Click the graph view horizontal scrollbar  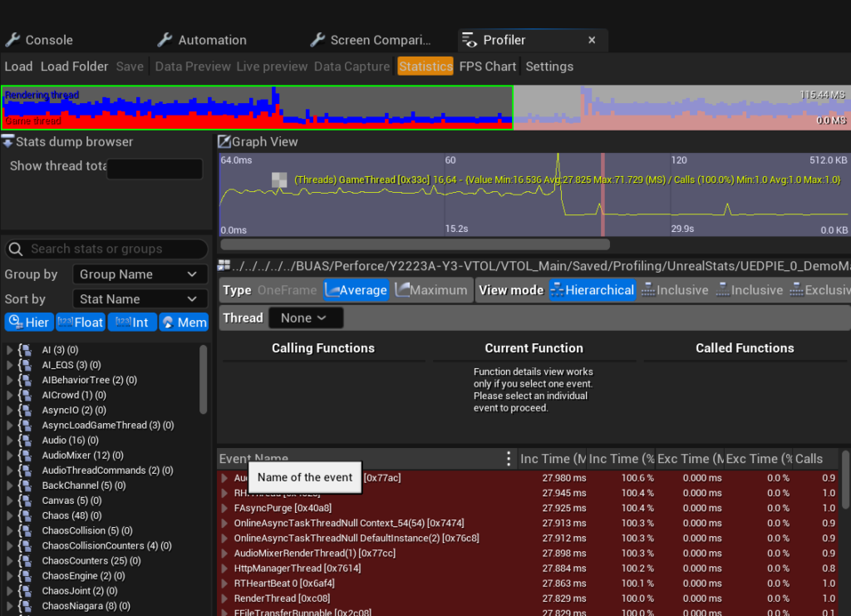click(x=415, y=244)
